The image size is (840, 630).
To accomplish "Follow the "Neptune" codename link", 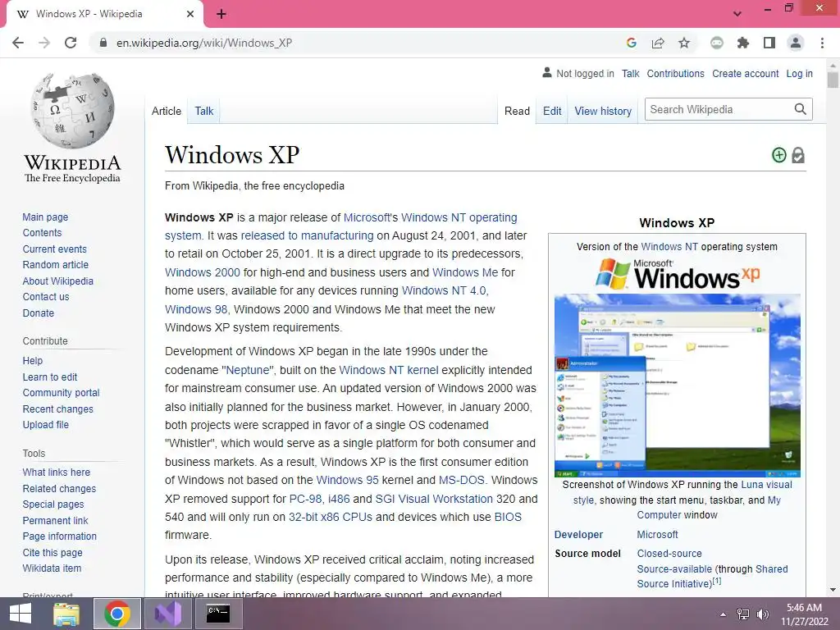I will 248,370.
